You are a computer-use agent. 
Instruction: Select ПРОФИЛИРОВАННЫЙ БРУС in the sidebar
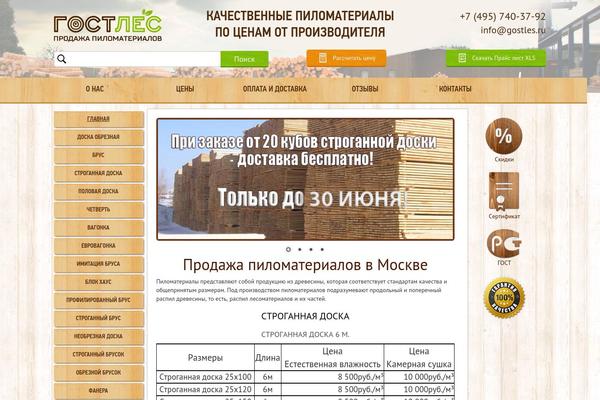pyautogui.click(x=99, y=300)
